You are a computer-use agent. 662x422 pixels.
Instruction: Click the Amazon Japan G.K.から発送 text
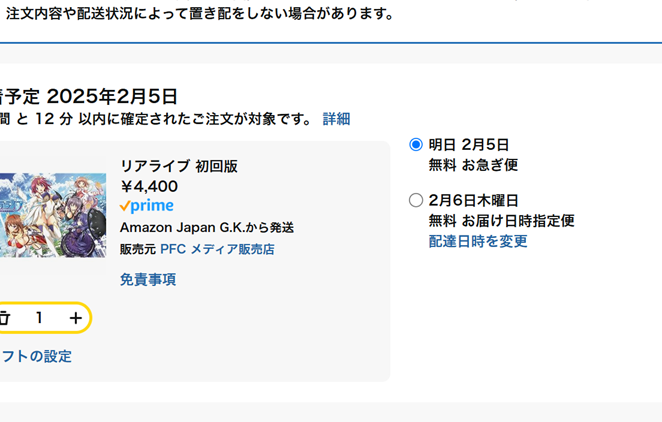coord(207,228)
